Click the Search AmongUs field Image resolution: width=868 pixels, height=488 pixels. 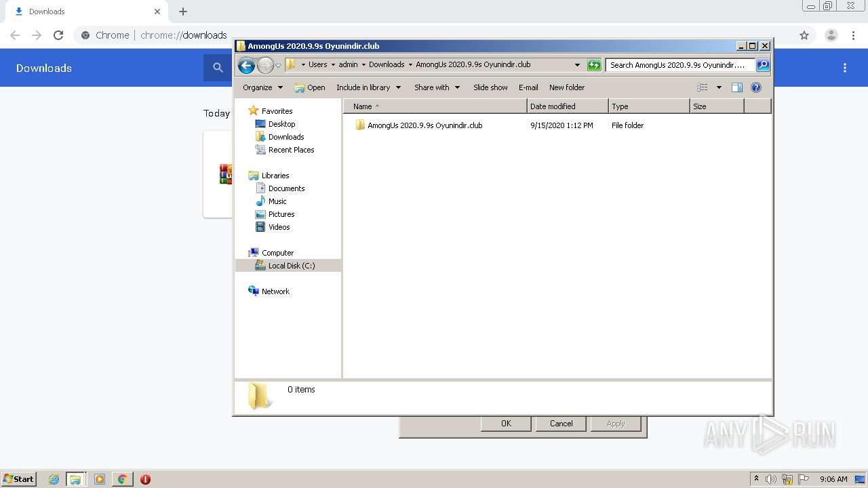point(680,65)
